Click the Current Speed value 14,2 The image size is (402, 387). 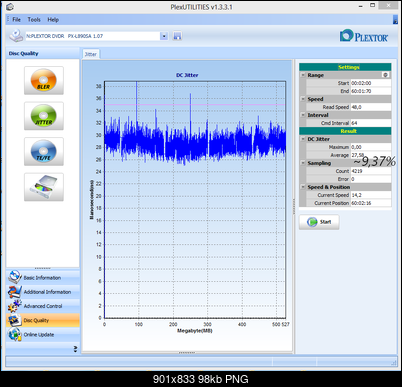tap(370, 195)
